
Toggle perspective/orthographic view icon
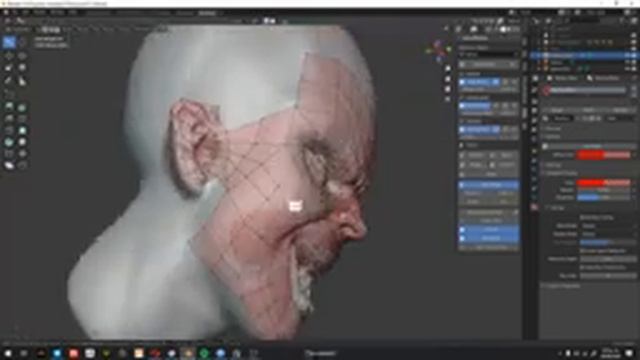(x=448, y=99)
